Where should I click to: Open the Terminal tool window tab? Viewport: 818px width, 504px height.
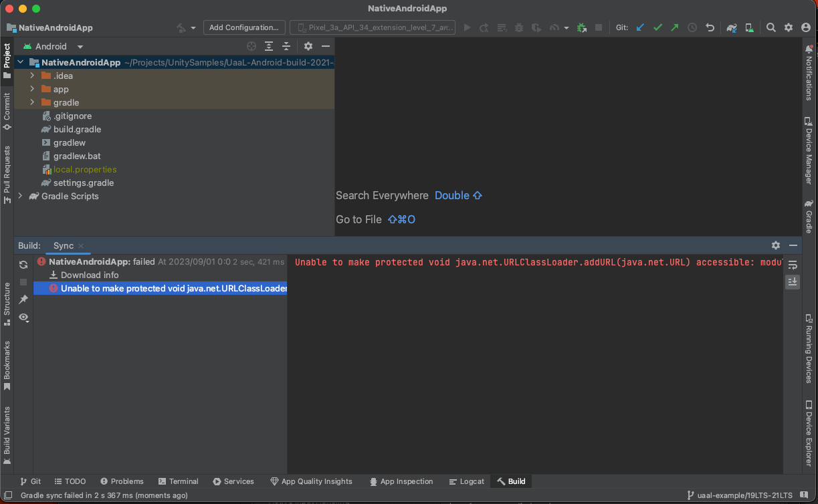[x=178, y=481]
